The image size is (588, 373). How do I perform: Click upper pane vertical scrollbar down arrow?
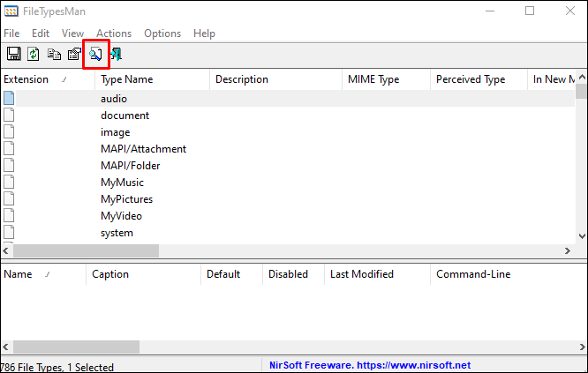pos(582,236)
